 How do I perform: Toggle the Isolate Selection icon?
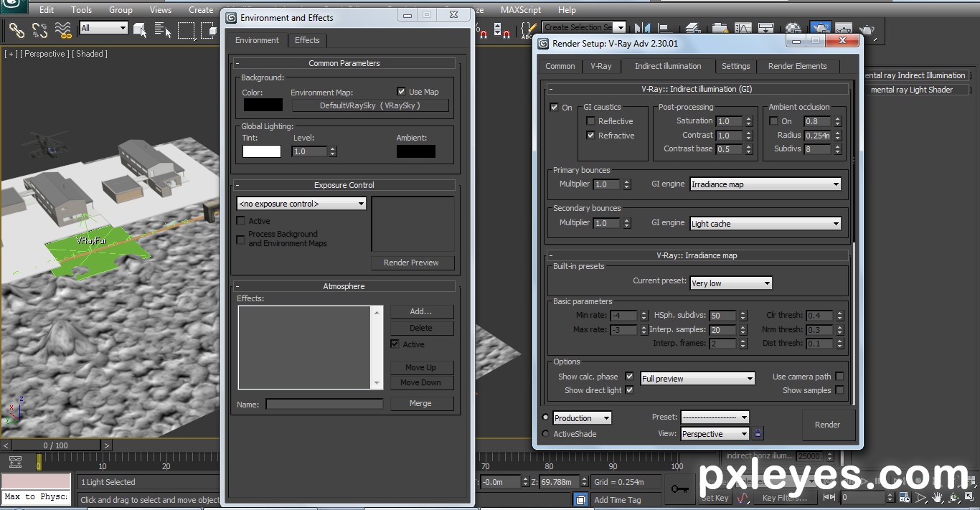[580, 499]
